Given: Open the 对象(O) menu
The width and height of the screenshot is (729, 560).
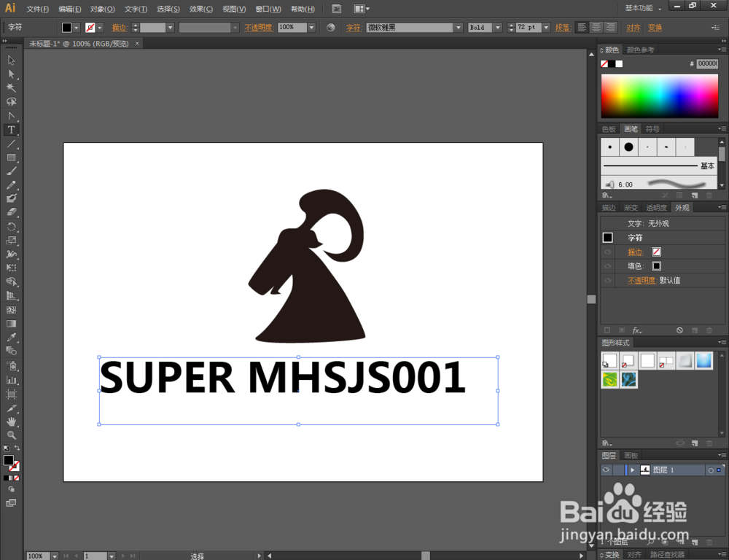Looking at the screenshot, I should (102, 9).
